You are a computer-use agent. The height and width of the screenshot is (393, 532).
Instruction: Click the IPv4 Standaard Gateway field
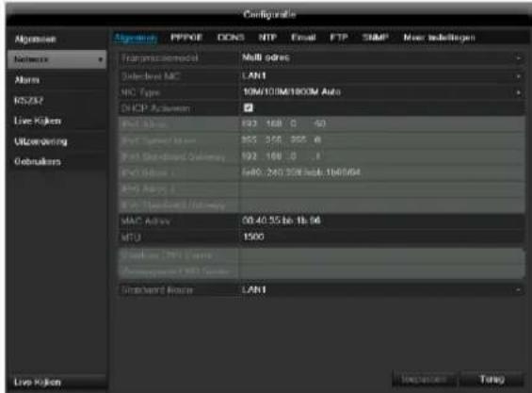tap(381, 156)
